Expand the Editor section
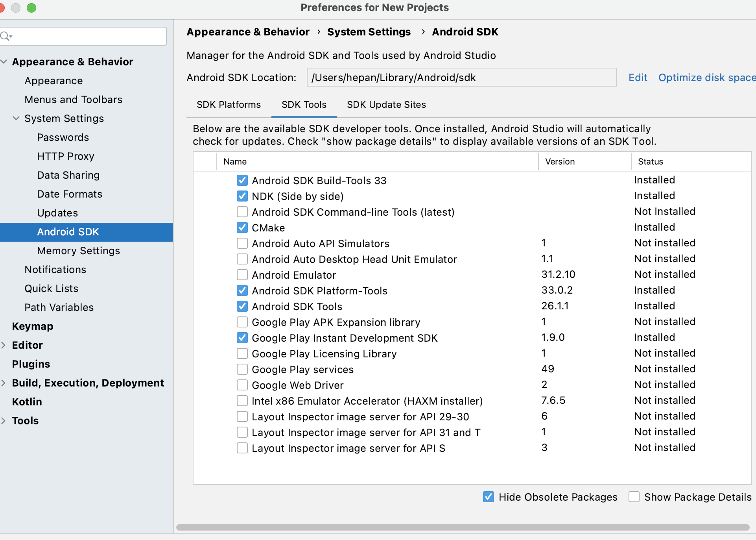 click(4, 345)
